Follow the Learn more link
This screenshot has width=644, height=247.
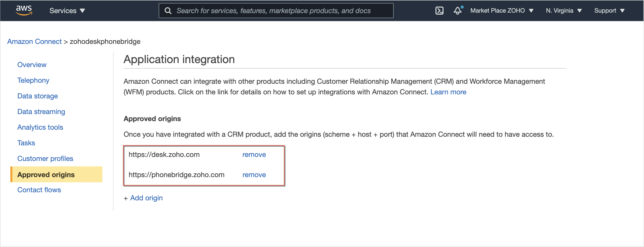click(x=448, y=92)
